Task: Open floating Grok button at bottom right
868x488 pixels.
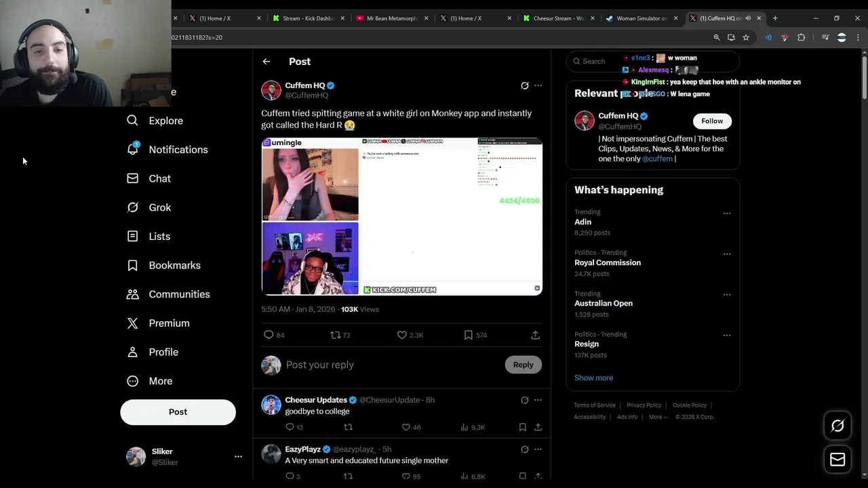Action: (x=837, y=426)
